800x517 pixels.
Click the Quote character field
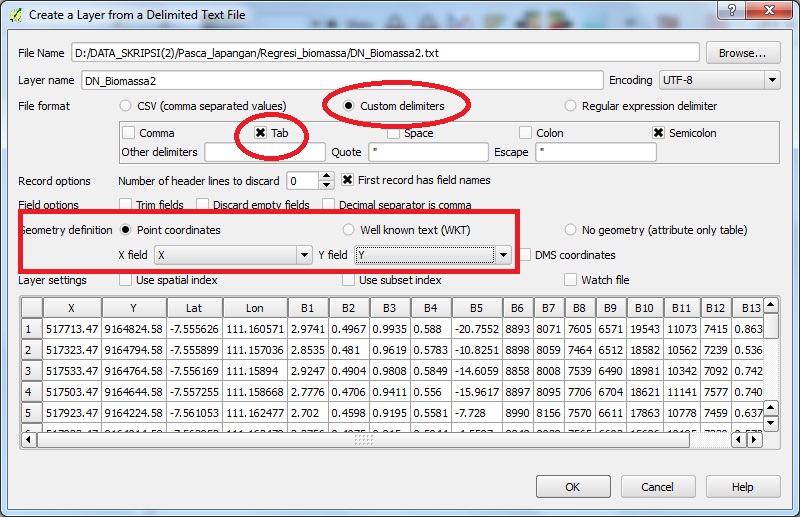pos(429,152)
